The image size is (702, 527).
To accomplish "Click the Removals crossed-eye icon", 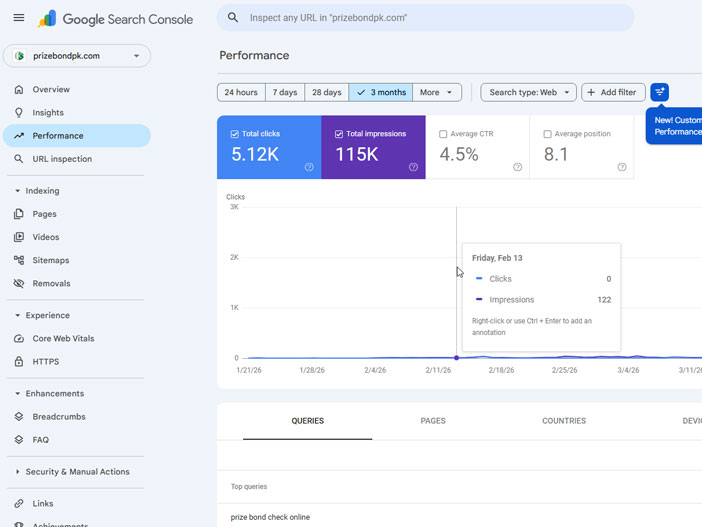I will click(19, 283).
